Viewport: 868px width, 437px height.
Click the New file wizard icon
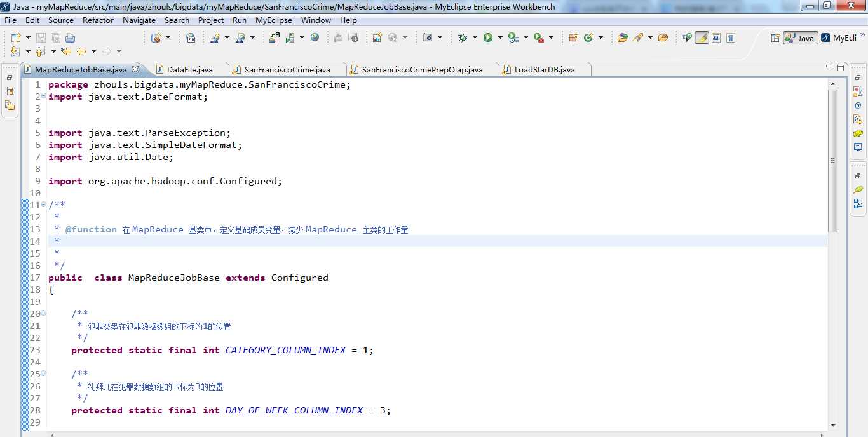15,37
